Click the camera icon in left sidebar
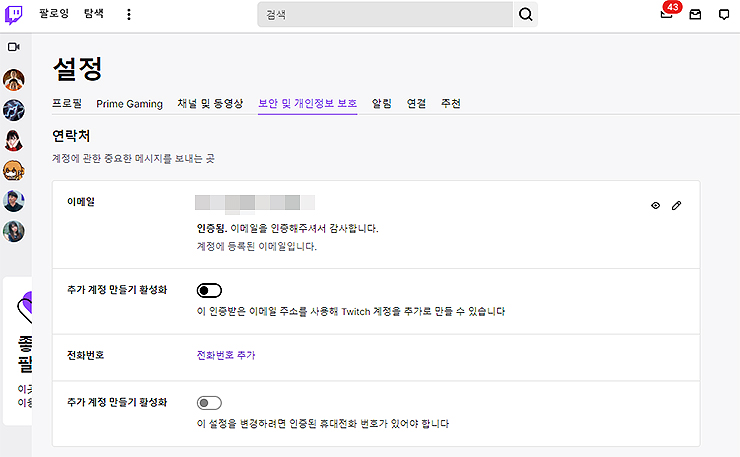 pyautogui.click(x=14, y=47)
